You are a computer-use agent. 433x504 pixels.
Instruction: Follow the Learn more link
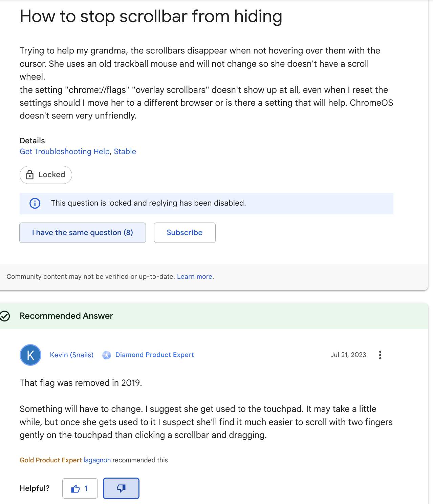195,276
